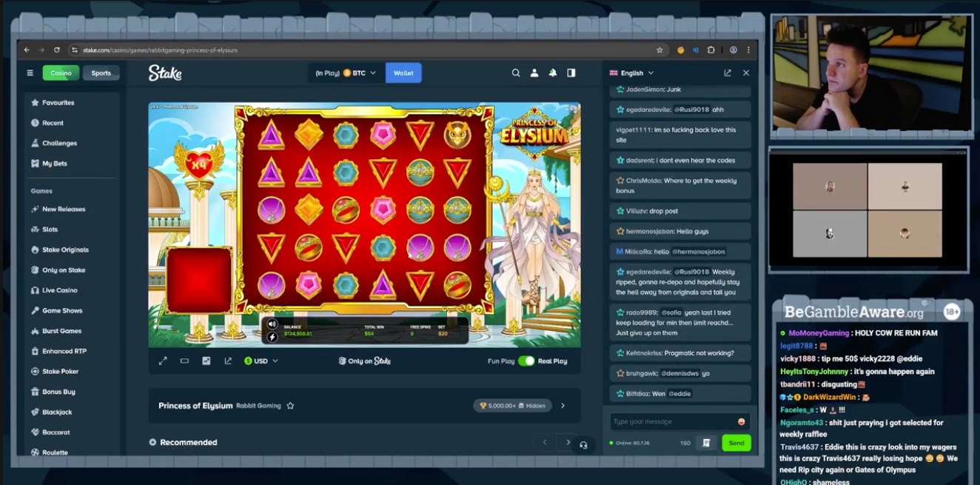Open live stats chart icon
This screenshot has width=980, height=485.
(207, 361)
